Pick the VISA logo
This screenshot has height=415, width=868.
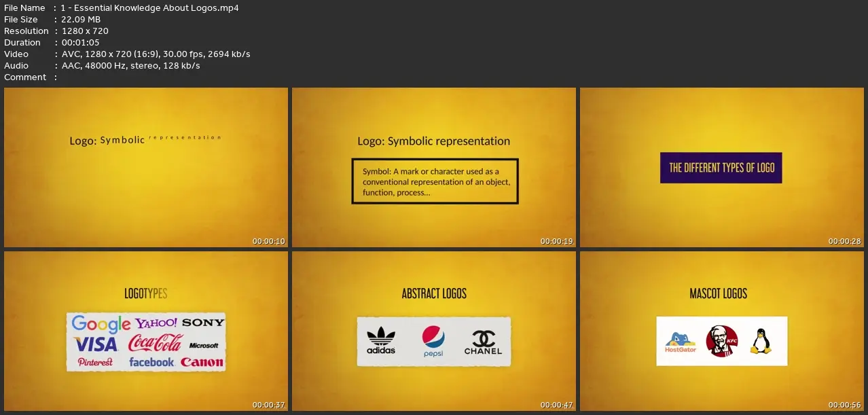click(96, 344)
